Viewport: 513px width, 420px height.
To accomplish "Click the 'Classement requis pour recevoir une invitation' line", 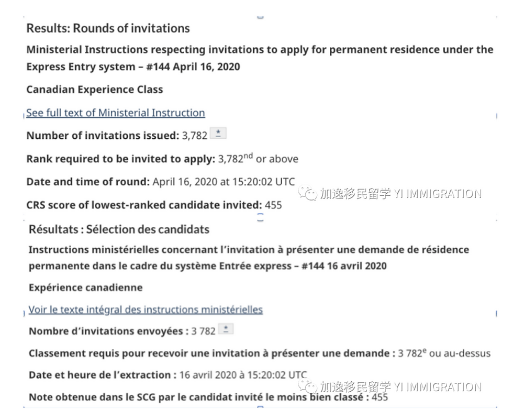I will pos(259,353).
